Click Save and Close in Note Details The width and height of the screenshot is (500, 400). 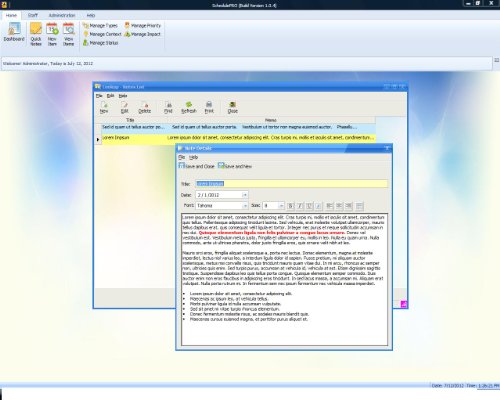pos(197,166)
